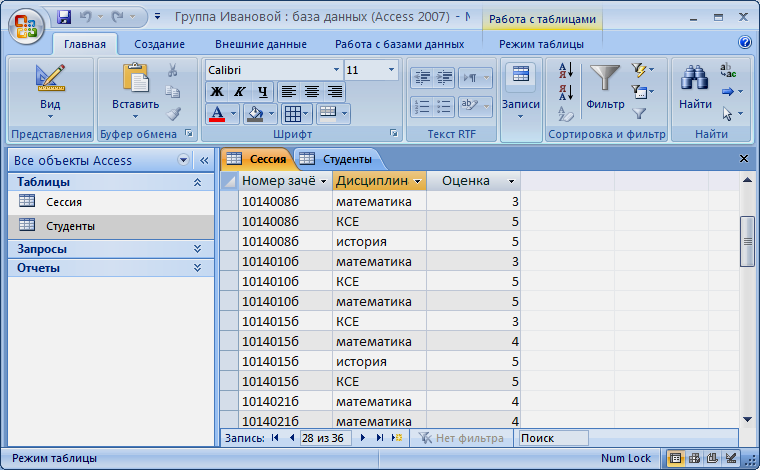The height and width of the screenshot is (470, 760).
Task: Open the selection filter lightning funnel
Action: coord(643,70)
